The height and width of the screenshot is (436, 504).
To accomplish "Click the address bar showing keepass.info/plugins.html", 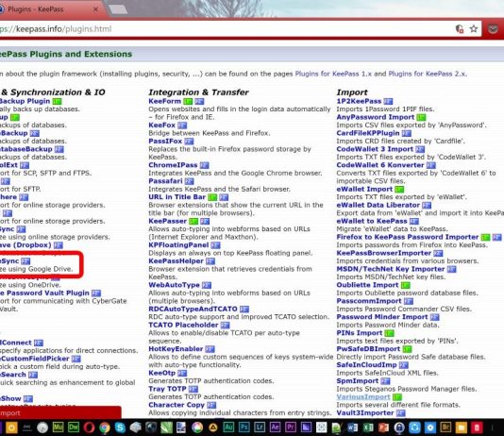I will [x=225, y=29].
